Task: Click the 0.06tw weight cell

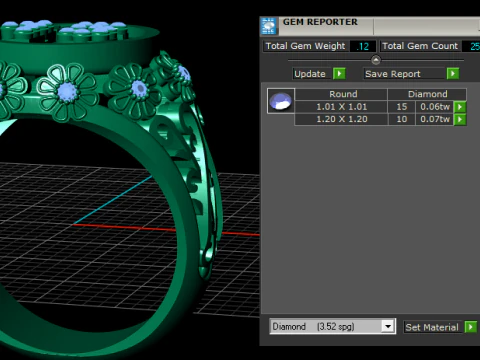Action: (435, 107)
